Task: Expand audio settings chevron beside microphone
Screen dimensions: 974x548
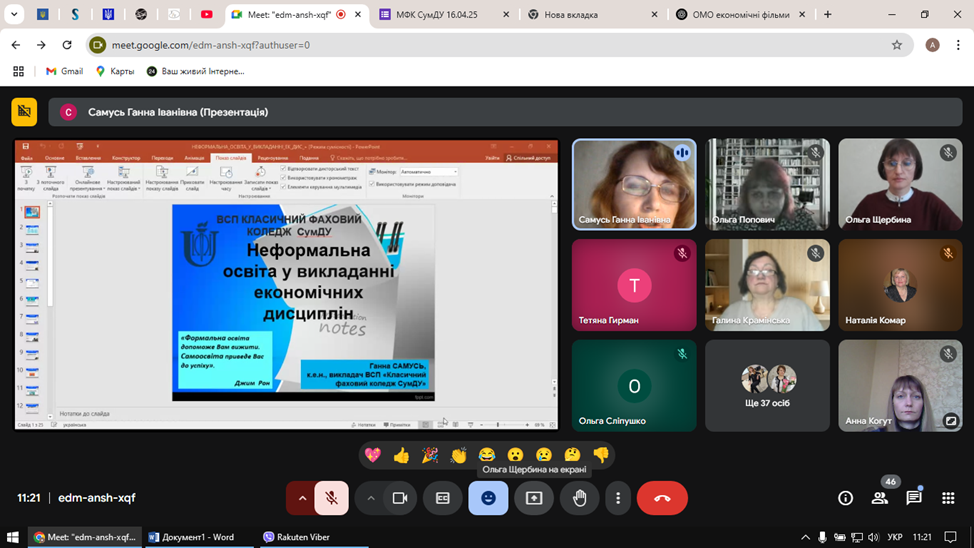Action: coord(302,498)
